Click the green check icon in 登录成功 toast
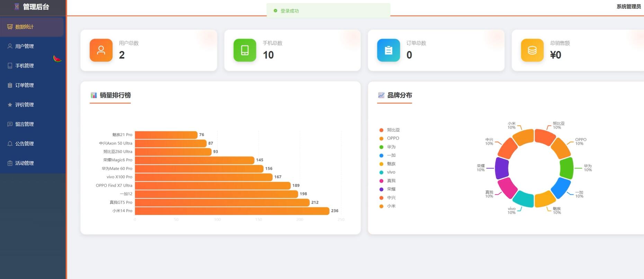Image resolution: width=644 pixels, height=279 pixels. click(x=275, y=11)
